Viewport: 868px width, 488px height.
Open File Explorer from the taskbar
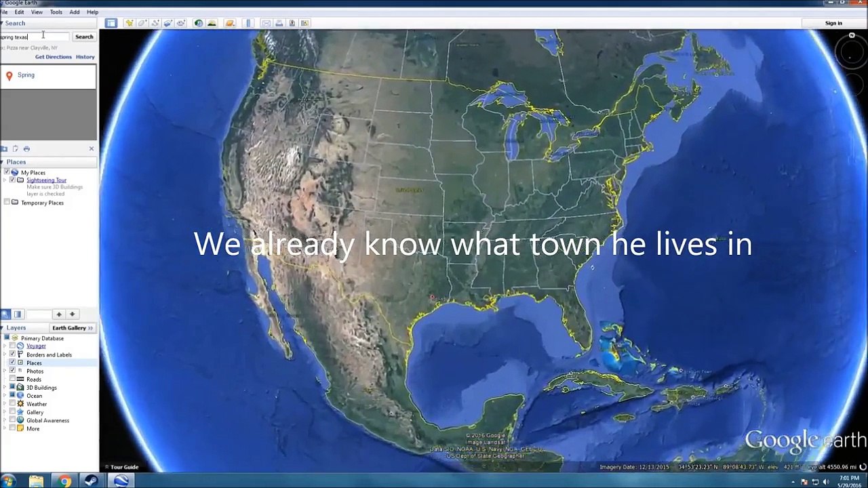pos(36,481)
